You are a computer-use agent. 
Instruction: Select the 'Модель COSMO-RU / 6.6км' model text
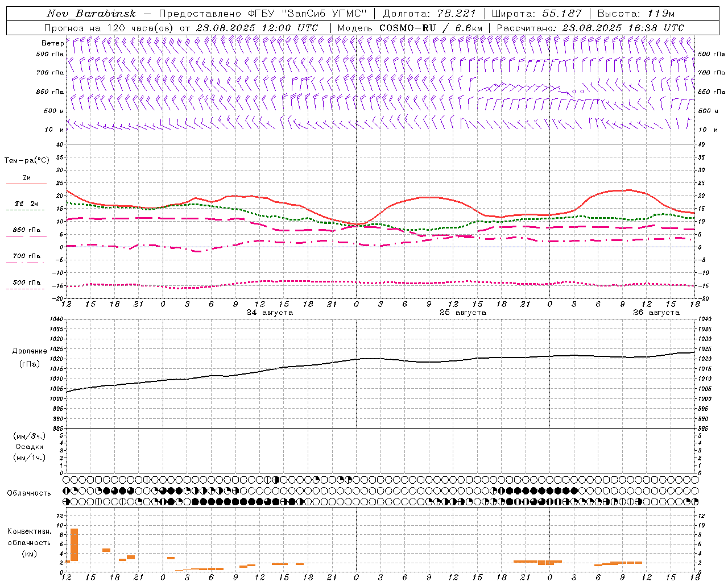pyautogui.click(x=410, y=28)
